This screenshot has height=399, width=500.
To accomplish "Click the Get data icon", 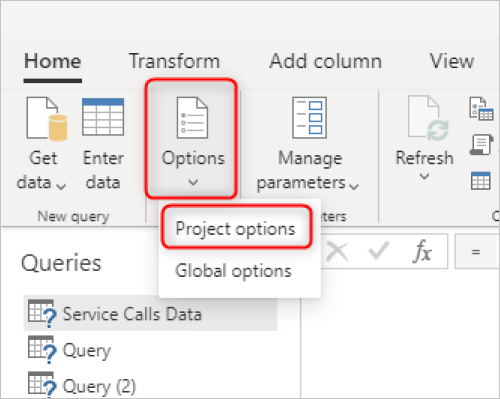I will coord(47,118).
